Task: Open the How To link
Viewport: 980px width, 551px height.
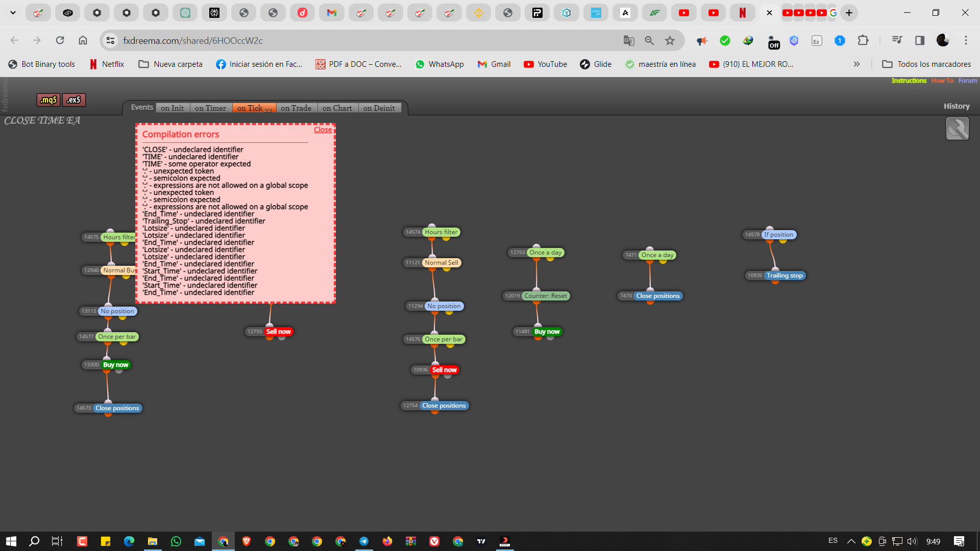Action: [x=942, y=81]
